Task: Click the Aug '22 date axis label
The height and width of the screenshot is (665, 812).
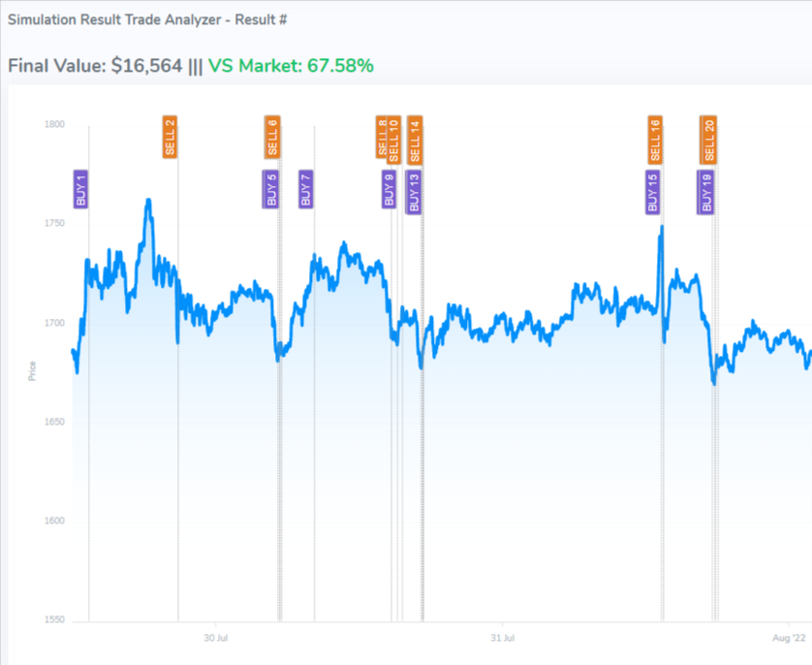Action: click(x=789, y=639)
